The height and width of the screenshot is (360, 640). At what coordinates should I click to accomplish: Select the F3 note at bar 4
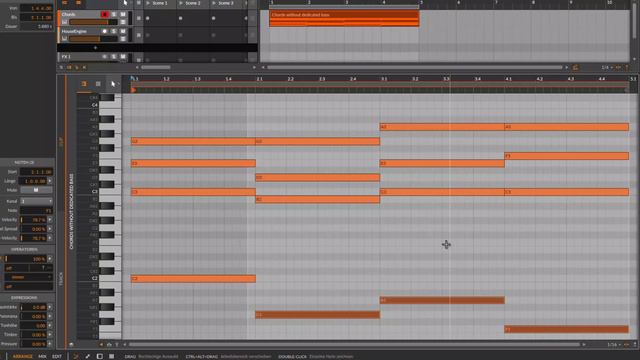567,156
